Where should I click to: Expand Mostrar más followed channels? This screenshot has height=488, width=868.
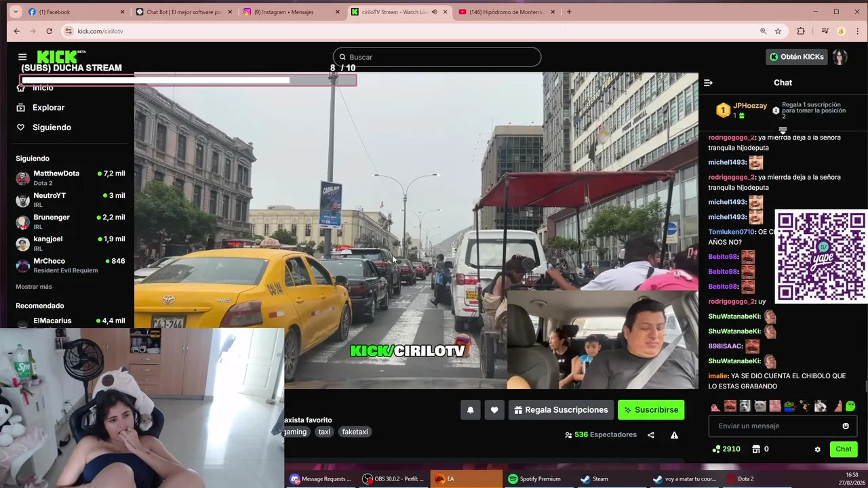[34, 287]
